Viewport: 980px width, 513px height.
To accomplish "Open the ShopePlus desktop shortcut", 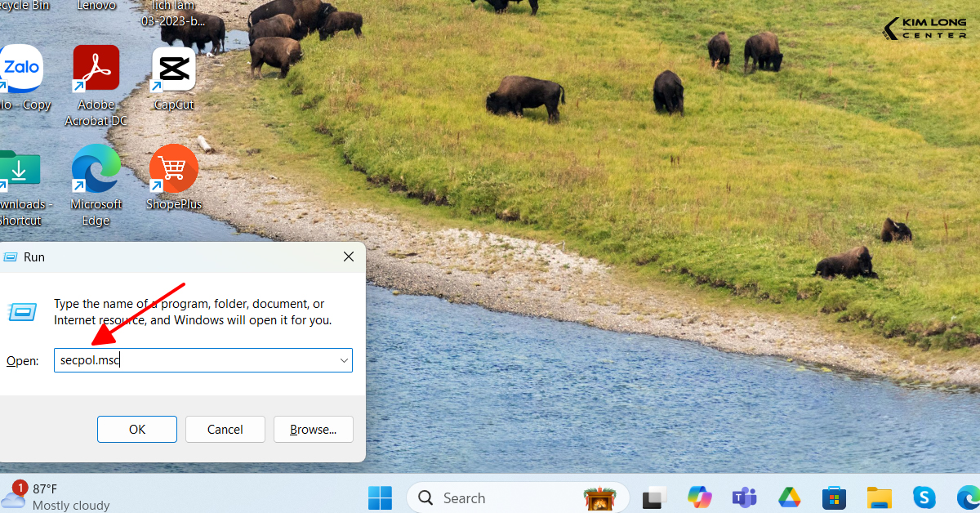I will [x=173, y=168].
